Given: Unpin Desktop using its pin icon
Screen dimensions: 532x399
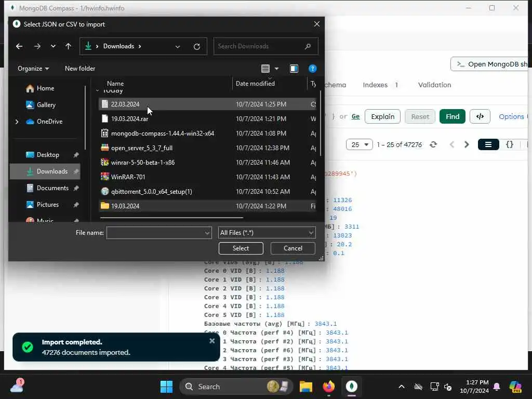Looking at the screenshot, I should 76,155.
